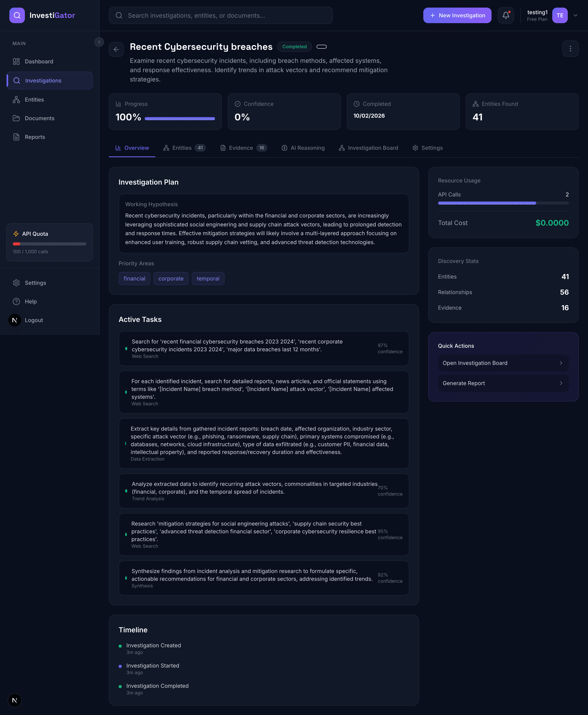Toggle the pill switch next to Completed
The width and height of the screenshot is (588, 715).
click(x=321, y=47)
